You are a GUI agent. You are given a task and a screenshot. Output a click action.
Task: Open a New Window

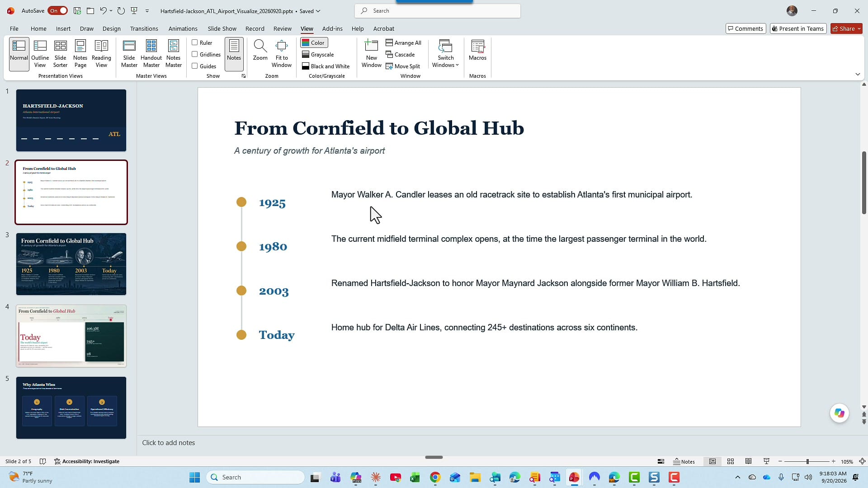(x=371, y=54)
